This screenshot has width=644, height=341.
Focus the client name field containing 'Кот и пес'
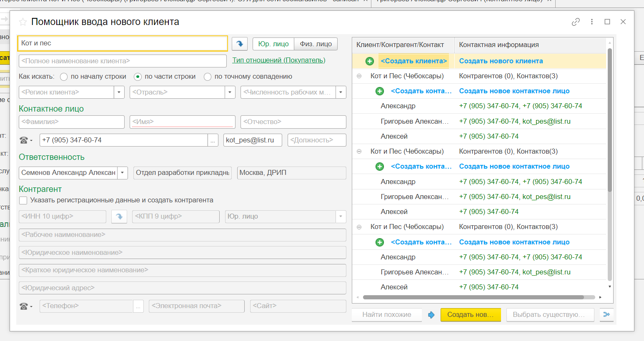pos(123,43)
